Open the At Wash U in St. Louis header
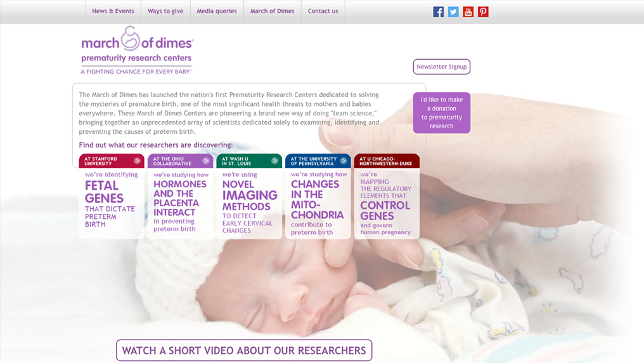Viewport: 644px width, 363px height. tap(249, 161)
